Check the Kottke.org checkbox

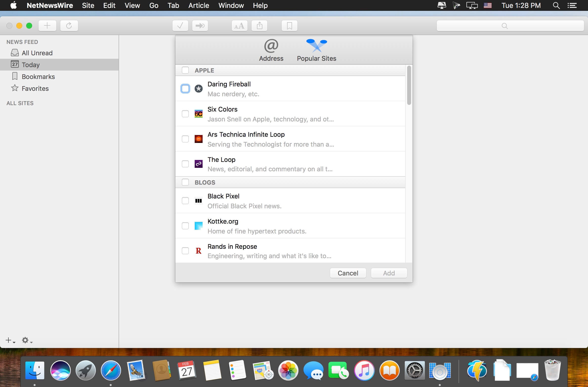coord(185,226)
